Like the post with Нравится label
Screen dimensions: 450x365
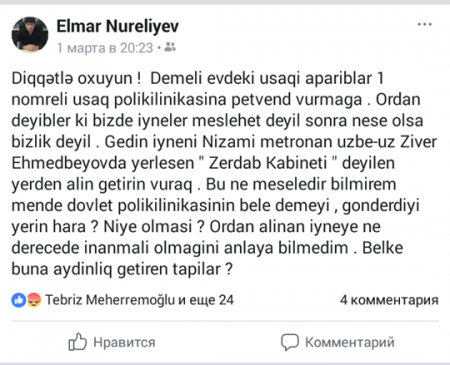(124, 342)
